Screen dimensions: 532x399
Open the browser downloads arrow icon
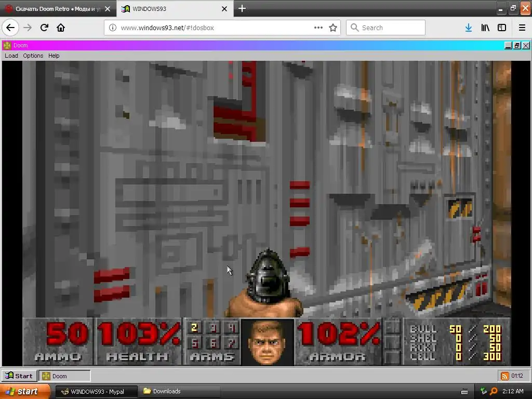(469, 28)
